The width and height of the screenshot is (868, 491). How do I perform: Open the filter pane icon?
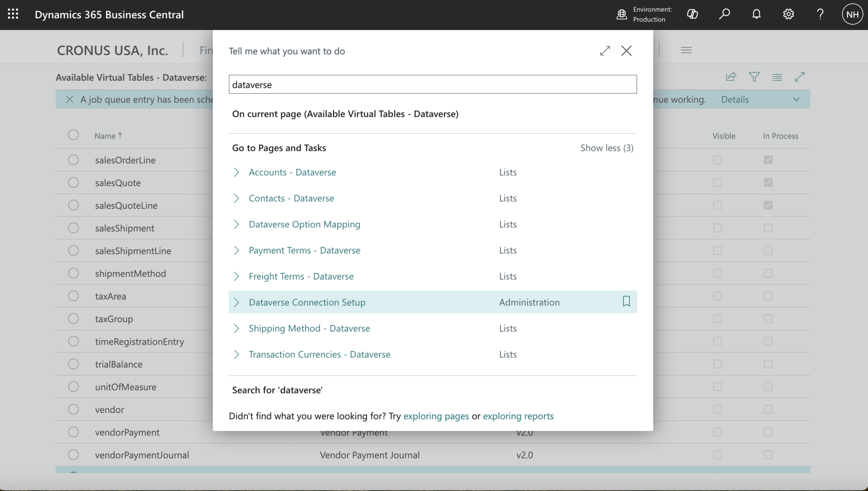pyautogui.click(x=754, y=77)
